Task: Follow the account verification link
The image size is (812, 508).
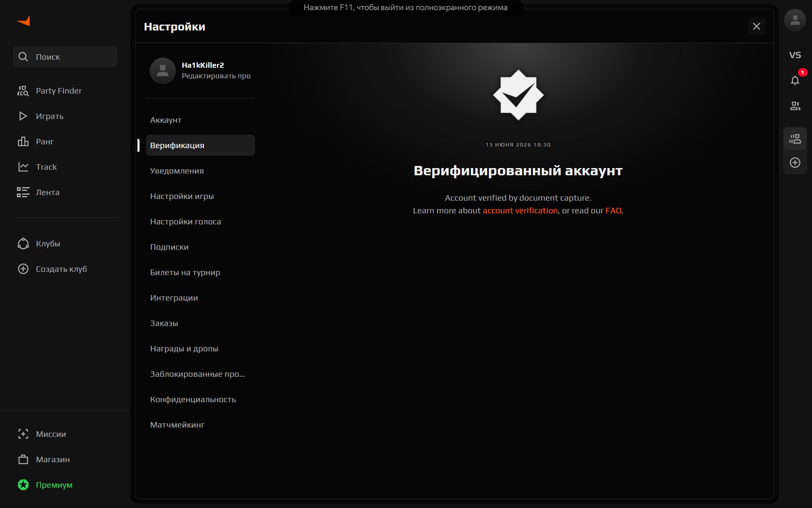Action: coord(520,210)
